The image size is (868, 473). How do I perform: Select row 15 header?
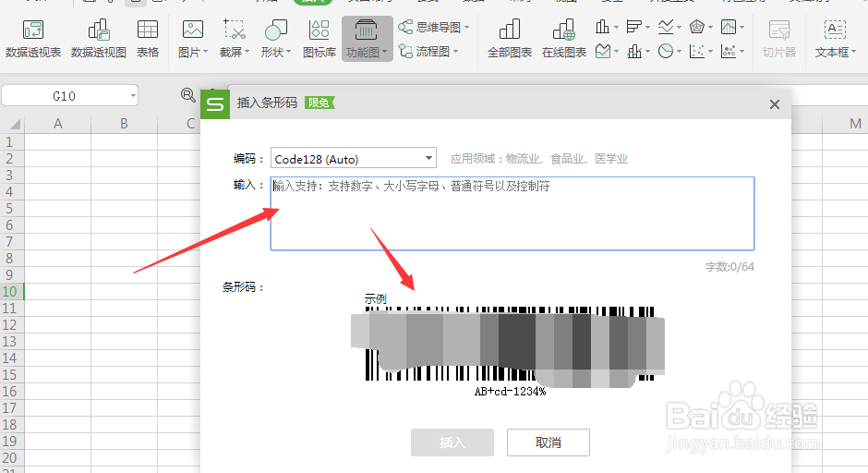(10, 374)
